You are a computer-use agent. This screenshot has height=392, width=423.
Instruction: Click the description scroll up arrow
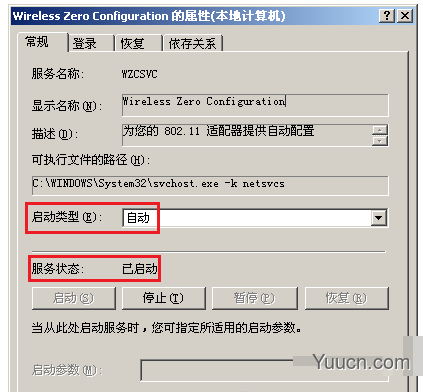(x=380, y=130)
